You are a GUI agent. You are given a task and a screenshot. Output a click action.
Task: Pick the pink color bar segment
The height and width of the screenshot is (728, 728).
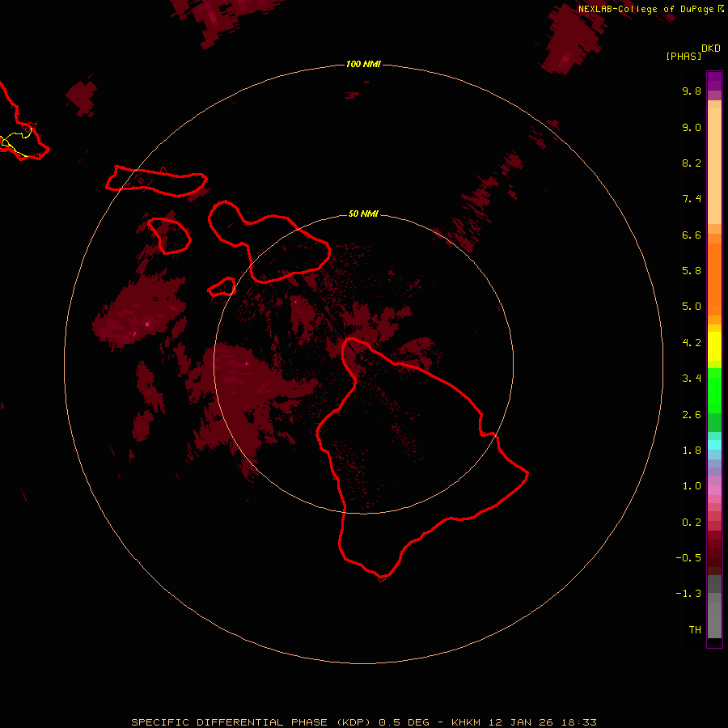point(714,490)
